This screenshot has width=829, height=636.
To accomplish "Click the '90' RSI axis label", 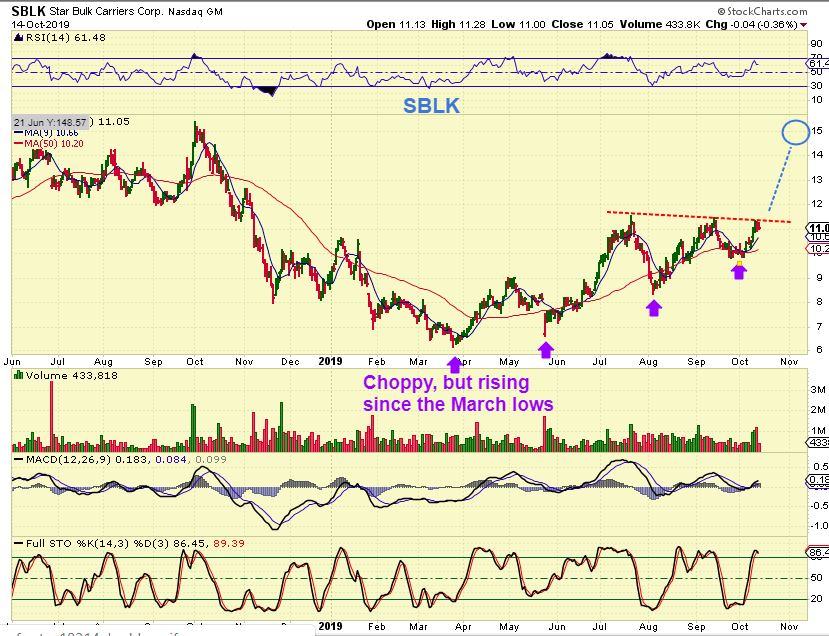I will coord(817,44).
